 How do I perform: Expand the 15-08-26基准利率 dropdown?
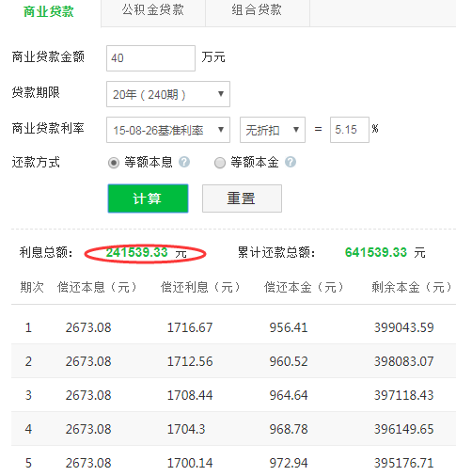pos(168,130)
